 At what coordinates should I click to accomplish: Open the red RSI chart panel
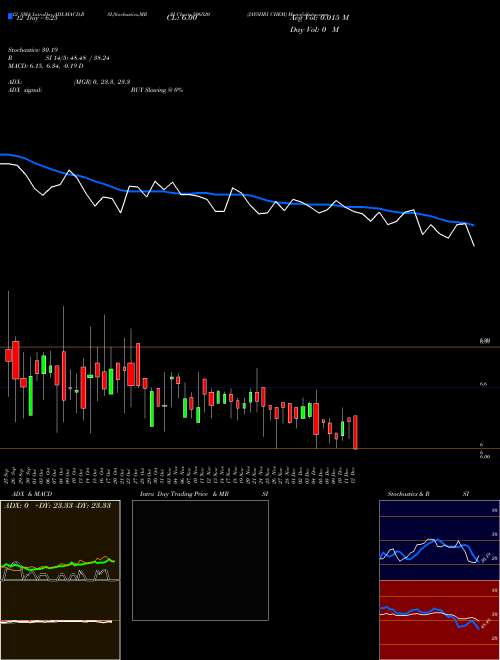click(x=439, y=620)
